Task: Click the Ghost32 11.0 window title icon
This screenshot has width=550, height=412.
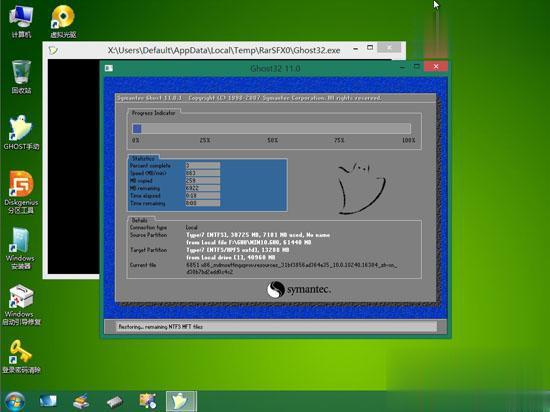Action: click(x=109, y=68)
